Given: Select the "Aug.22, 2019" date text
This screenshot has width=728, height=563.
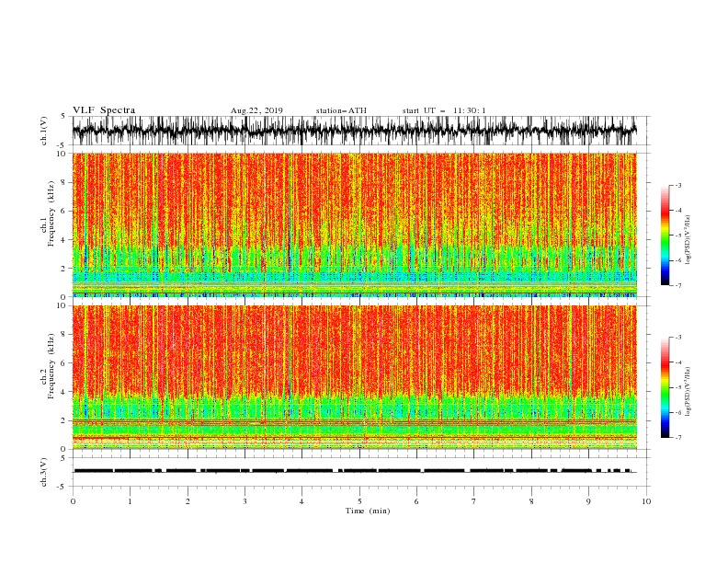Looking at the screenshot, I should (256, 110).
